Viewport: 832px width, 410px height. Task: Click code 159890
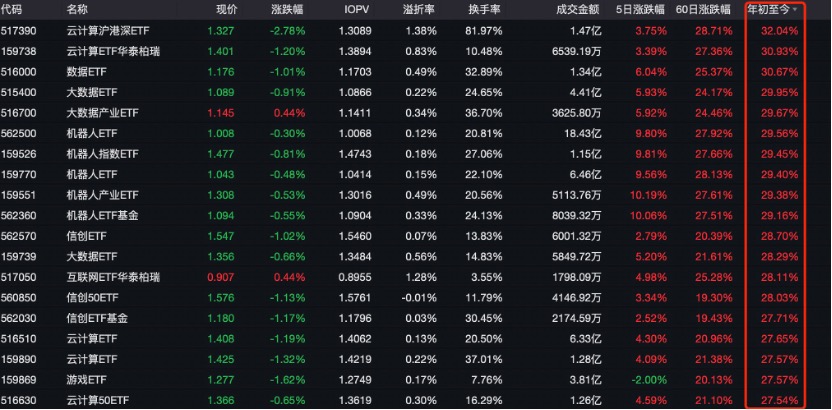click(18, 359)
